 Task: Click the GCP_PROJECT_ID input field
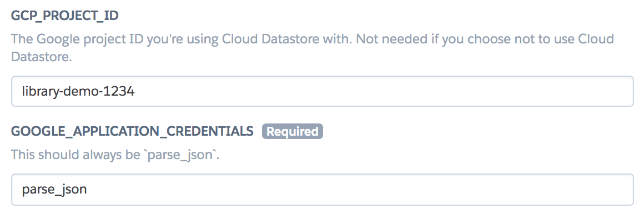322,91
